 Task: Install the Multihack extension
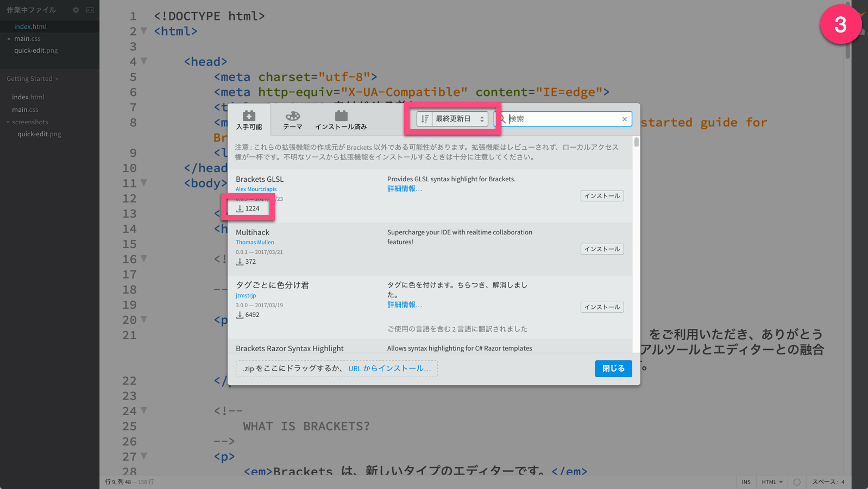[x=602, y=249]
